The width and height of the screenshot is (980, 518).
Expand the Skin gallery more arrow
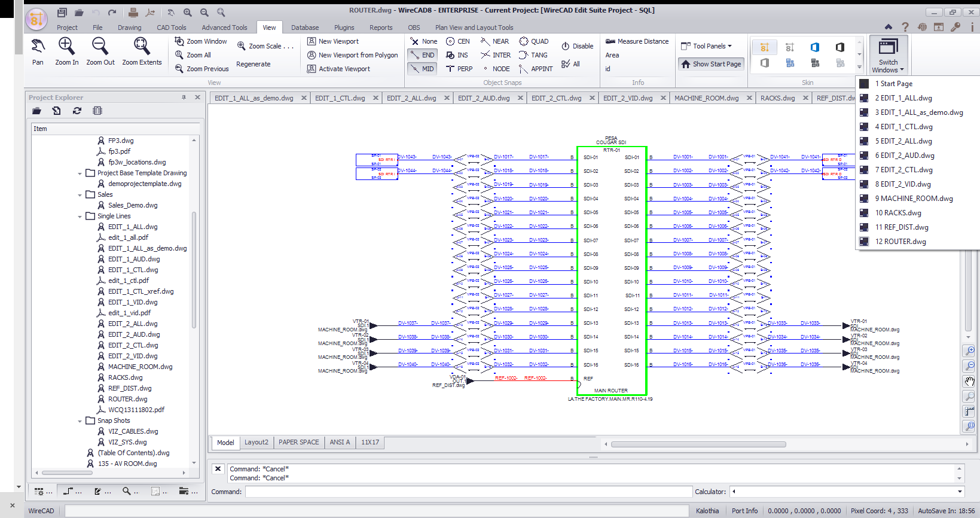tap(860, 67)
